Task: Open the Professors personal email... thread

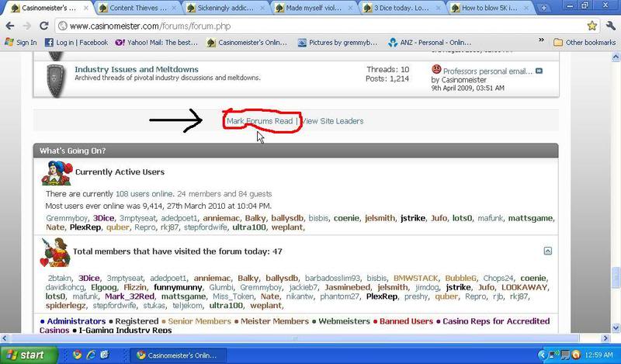Action: [487, 71]
